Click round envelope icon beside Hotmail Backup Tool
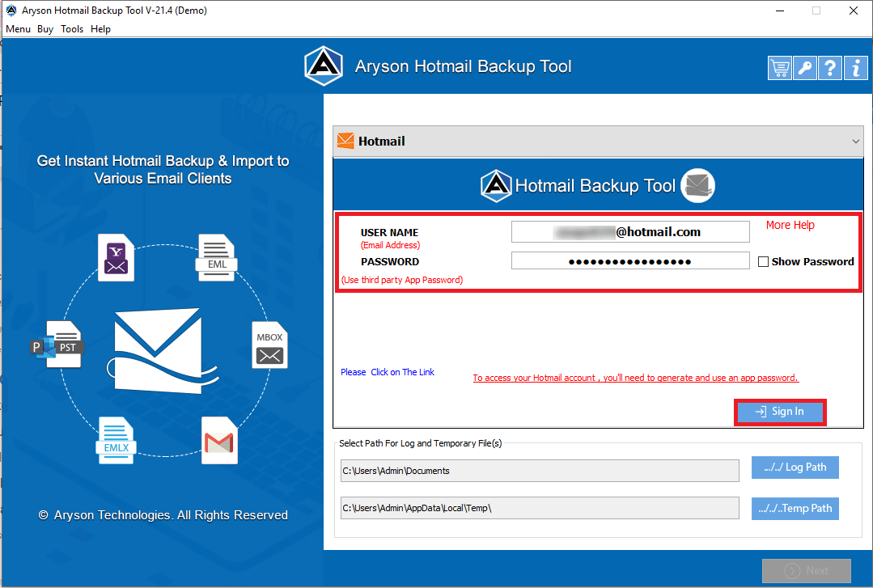This screenshot has height=588, width=873. point(697,185)
